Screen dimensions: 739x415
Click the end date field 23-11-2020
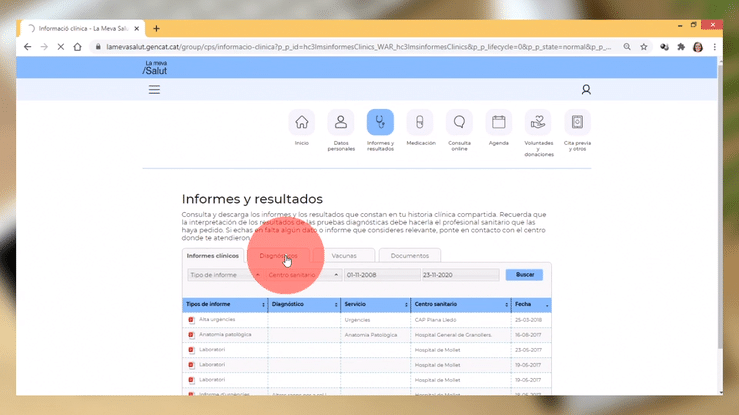click(458, 275)
